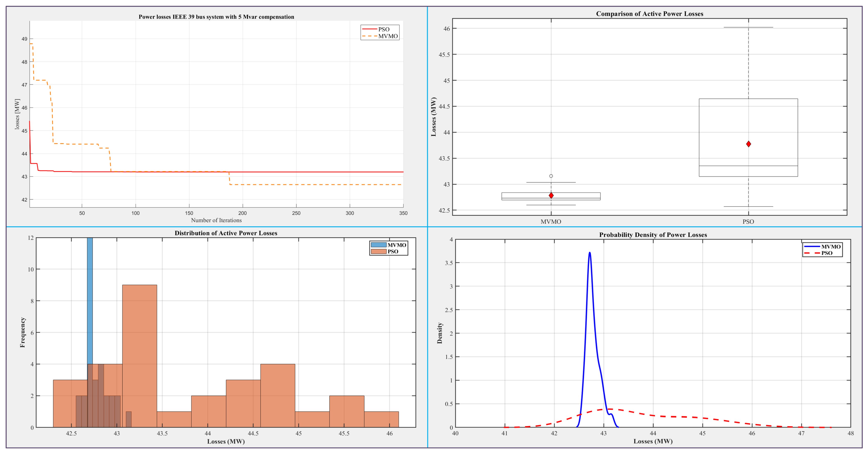Click the peak of the blue MVMO density curve
868x455 pixels.
pyautogui.click(x=590, y=253)
